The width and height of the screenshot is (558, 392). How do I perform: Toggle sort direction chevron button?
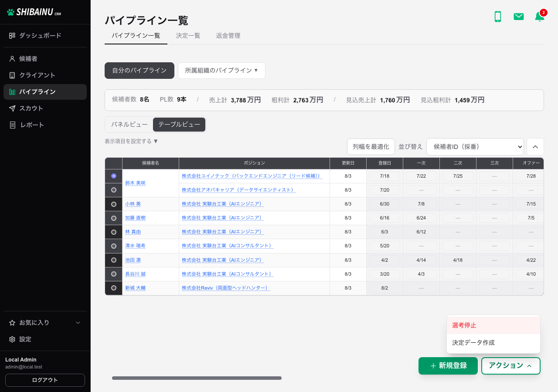(535, 147)
